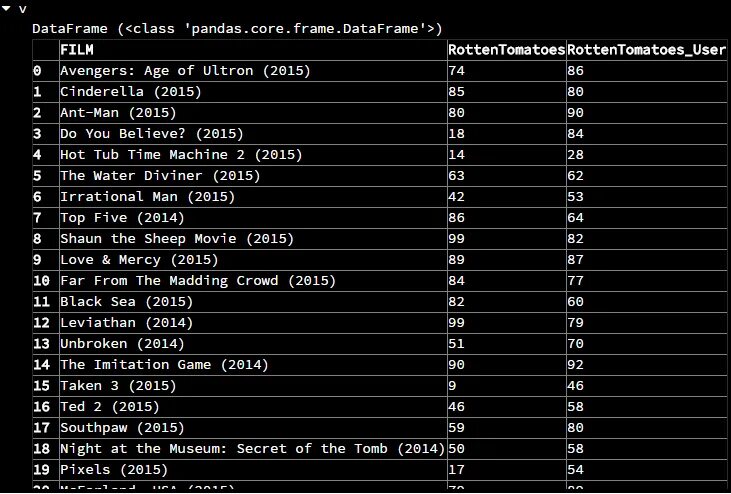Select Far From The Madding Crowd cell

pyautogui.click(x=253, y=281)
